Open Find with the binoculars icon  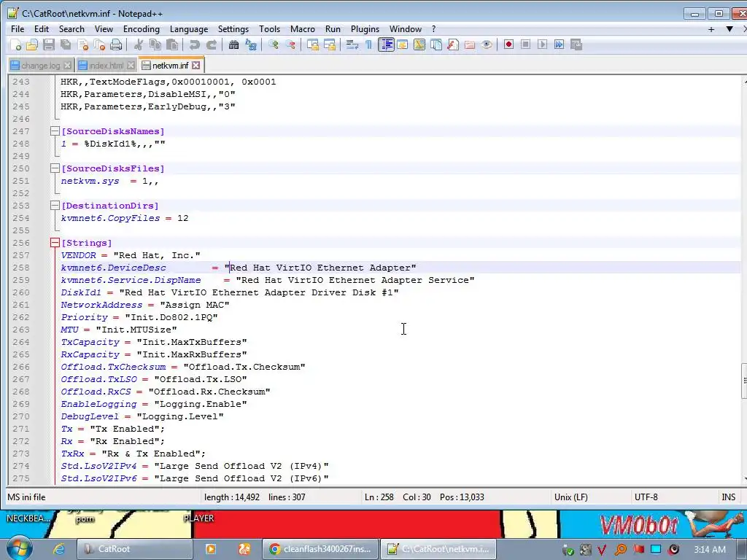click(x=233, y=44)
